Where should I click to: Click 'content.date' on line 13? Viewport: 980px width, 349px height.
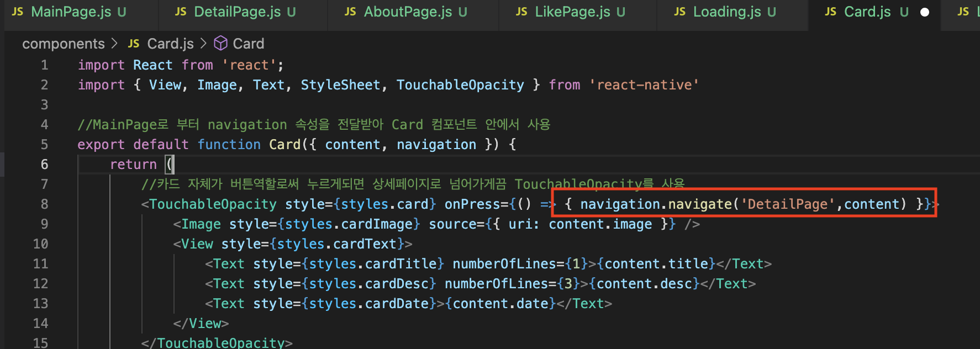click(x=500, y=304)
